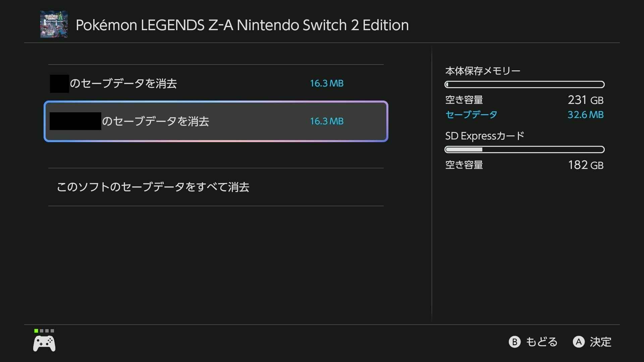Click the Pokémon LEGENDS Z-A game icon
The height and width of the screenshot is (362, 644).
[x=54, y=24]
